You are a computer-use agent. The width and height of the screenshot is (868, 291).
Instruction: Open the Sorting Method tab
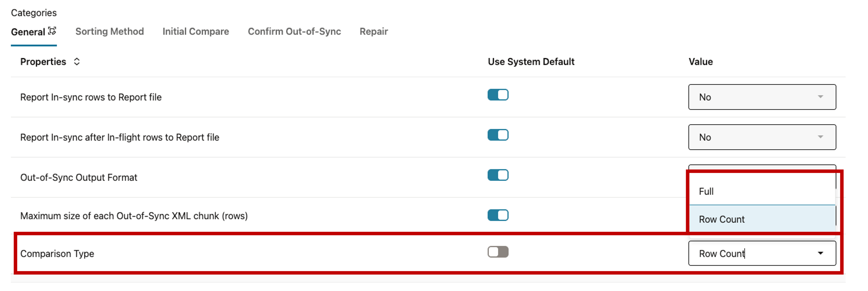[x=109, y=32]
